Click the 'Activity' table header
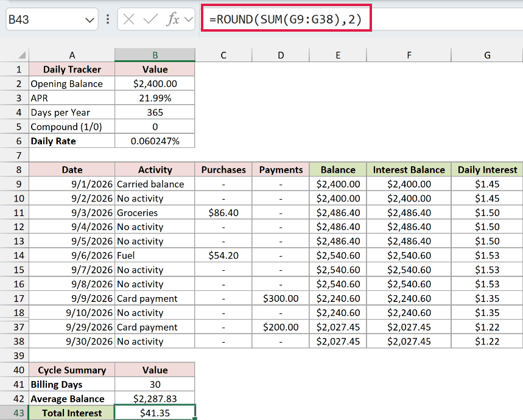Screen dimensions: 523x420 click(x=155, y=170)
